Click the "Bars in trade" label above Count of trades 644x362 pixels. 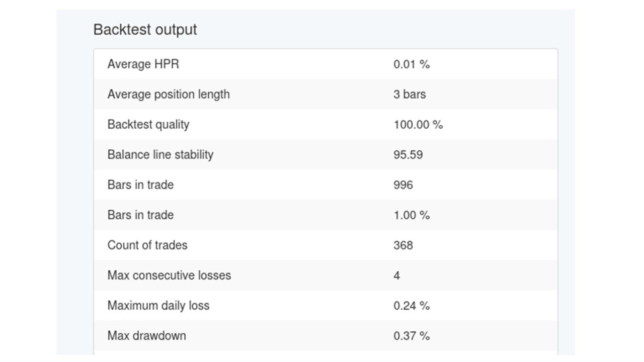(x=140, y=215)
